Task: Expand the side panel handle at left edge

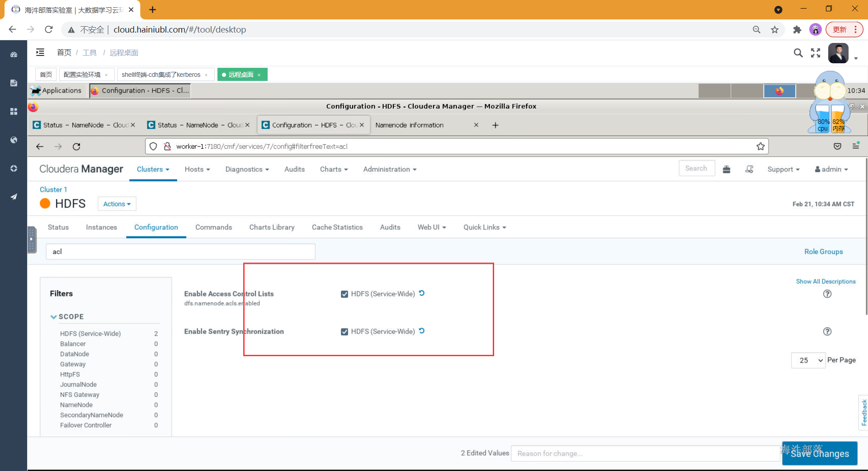Action: 32,239
